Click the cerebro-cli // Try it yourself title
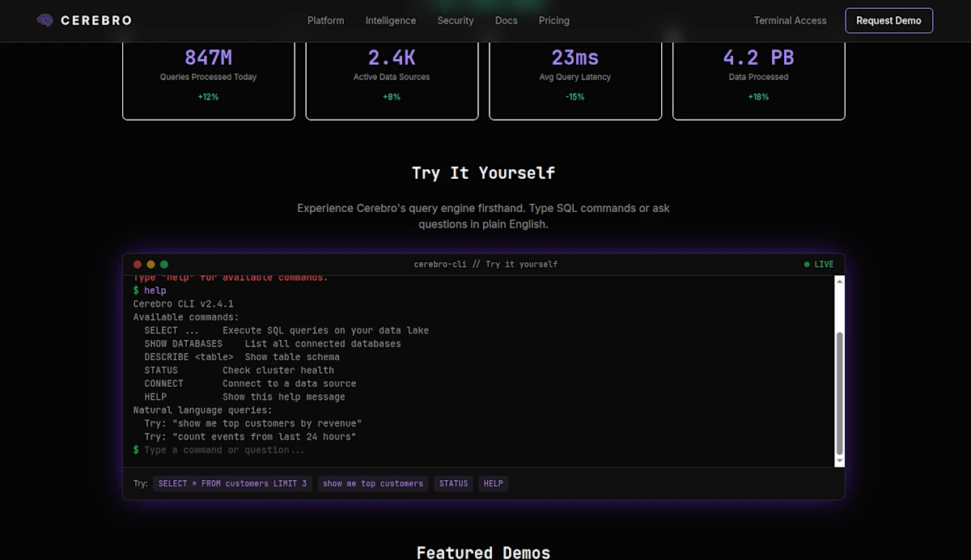The height and width of the screenshot is (560, 971). click(485, 265)
